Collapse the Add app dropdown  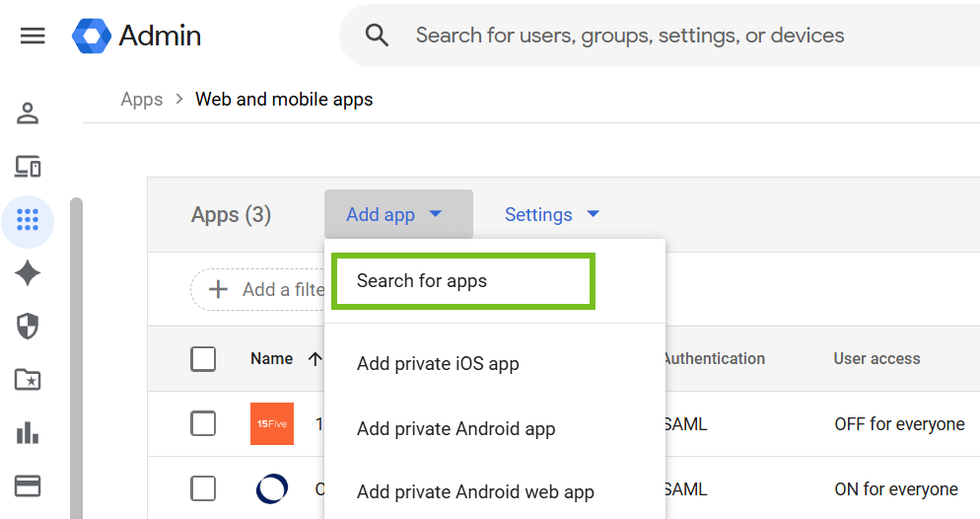[x=398, y=214]
